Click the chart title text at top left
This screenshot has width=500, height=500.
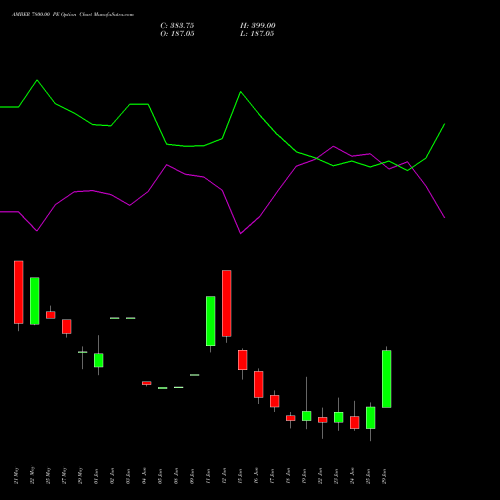pos(73,15)
